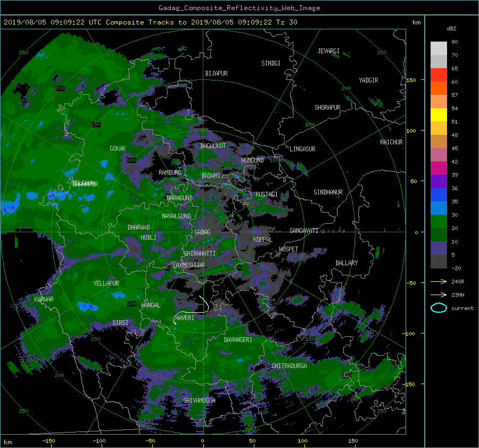Click the DHARWAD city label
Screen dimensions: 479x448
click(x=138, y=227)
